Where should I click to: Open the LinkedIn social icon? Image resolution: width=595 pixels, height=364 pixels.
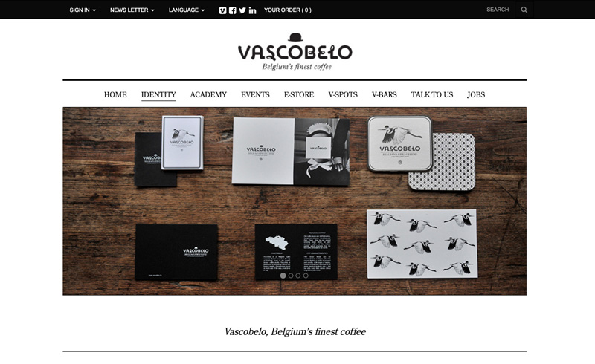pyautogui.click(x=252, y=10)
